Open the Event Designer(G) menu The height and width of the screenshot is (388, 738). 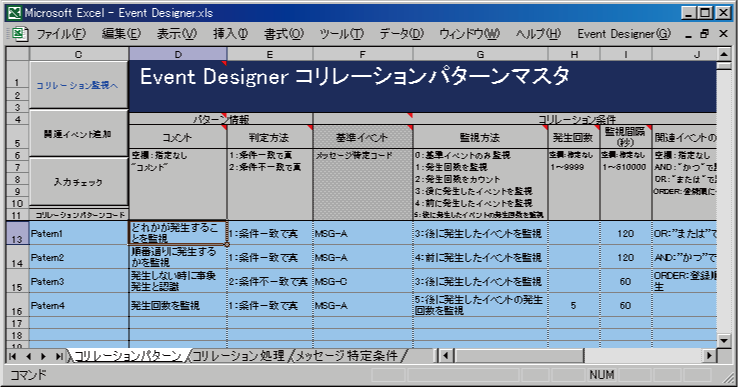(624, 34)
